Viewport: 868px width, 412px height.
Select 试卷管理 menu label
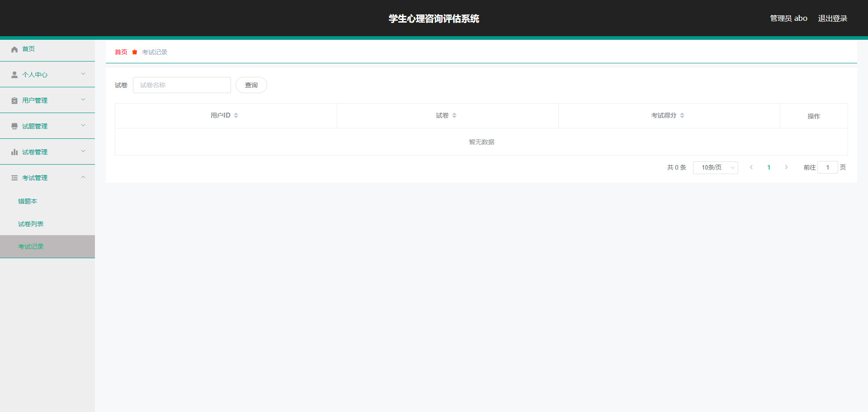pos(35,152)
